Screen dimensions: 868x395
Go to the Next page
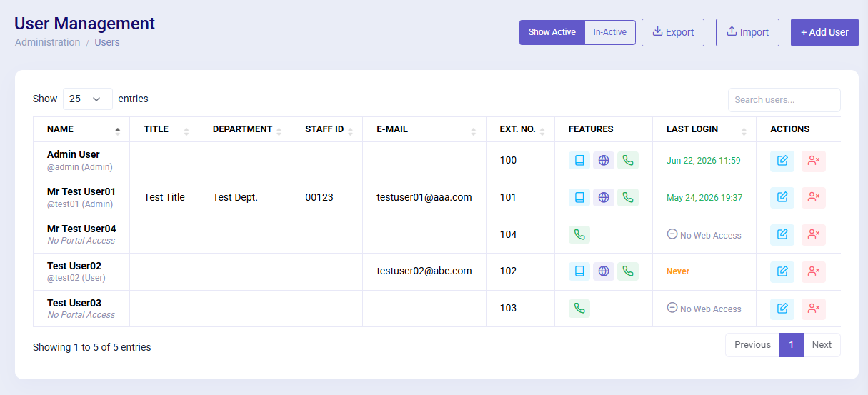822,345
